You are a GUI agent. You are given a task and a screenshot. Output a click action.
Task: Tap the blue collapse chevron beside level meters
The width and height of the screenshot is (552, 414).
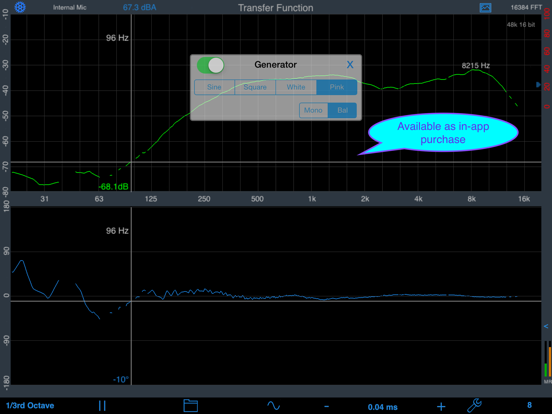pyautogui.click(x=546, y=326)
